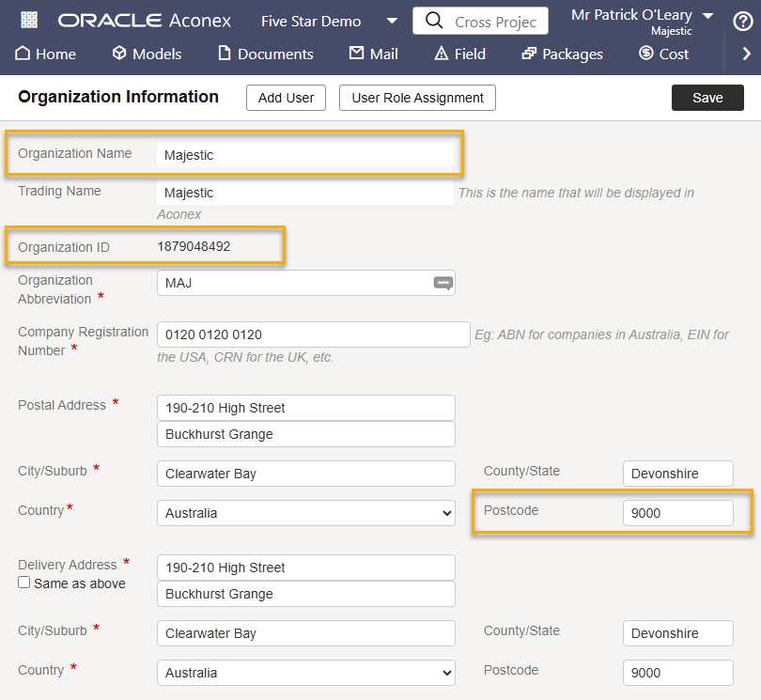Expand navigation with the right chevron arrow
This screenshot has height=700, width=761.
pos(746,54)
